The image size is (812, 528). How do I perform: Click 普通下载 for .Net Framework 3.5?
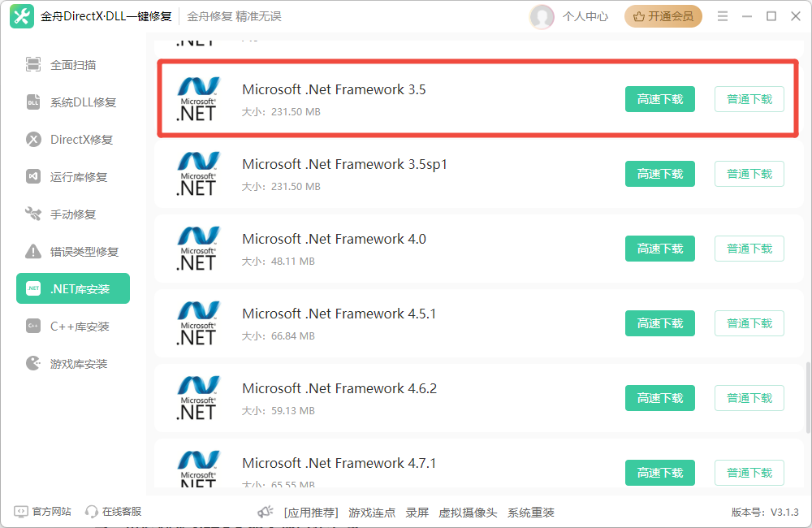click(749, 99)
